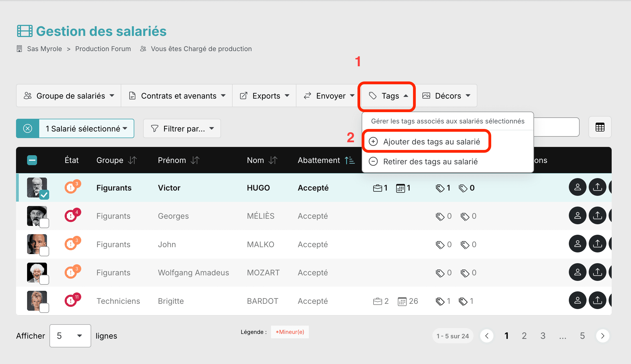This screenshot has width=631, height=364.
Task: Click Abattement ascending sort icon
Action: pyautogui.click(x=350, y=160)
